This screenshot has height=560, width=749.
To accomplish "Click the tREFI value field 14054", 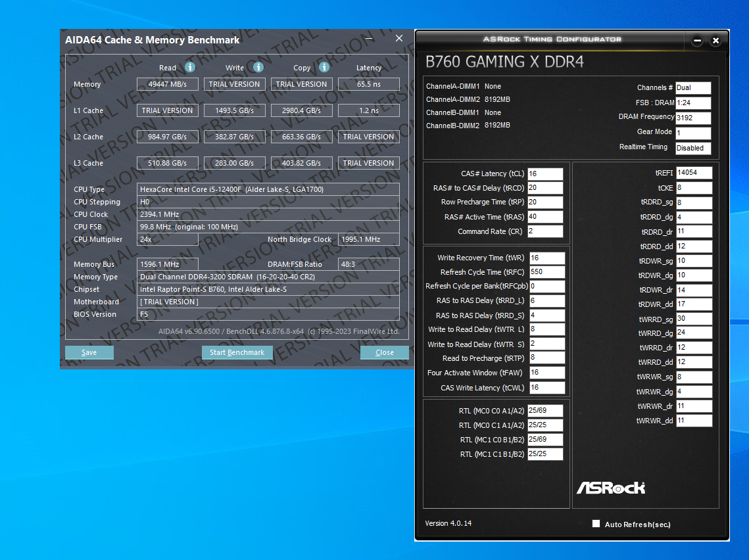I will coord(694,173).
